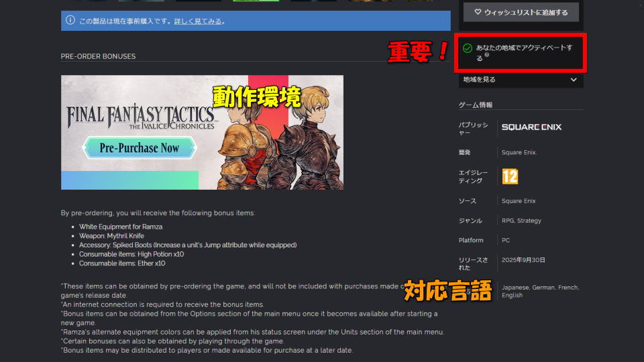
Task: Add the game to the wishlist
Action: click(521, 12)
